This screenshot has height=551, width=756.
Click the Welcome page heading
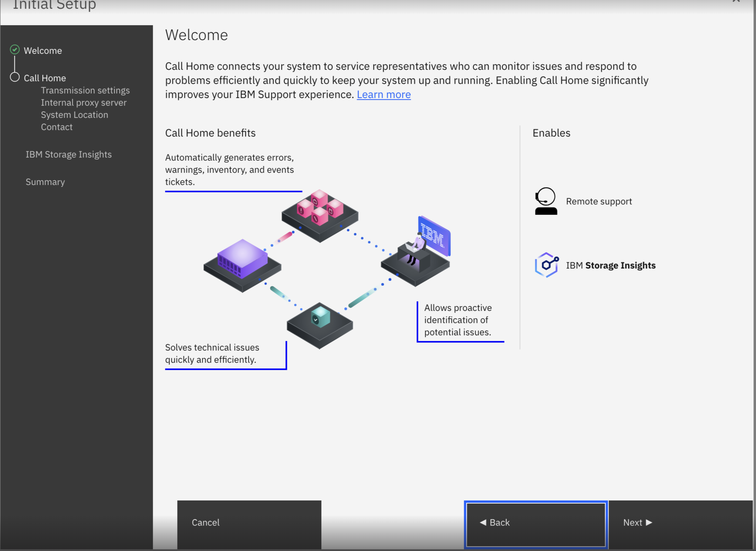click(196, 35)
